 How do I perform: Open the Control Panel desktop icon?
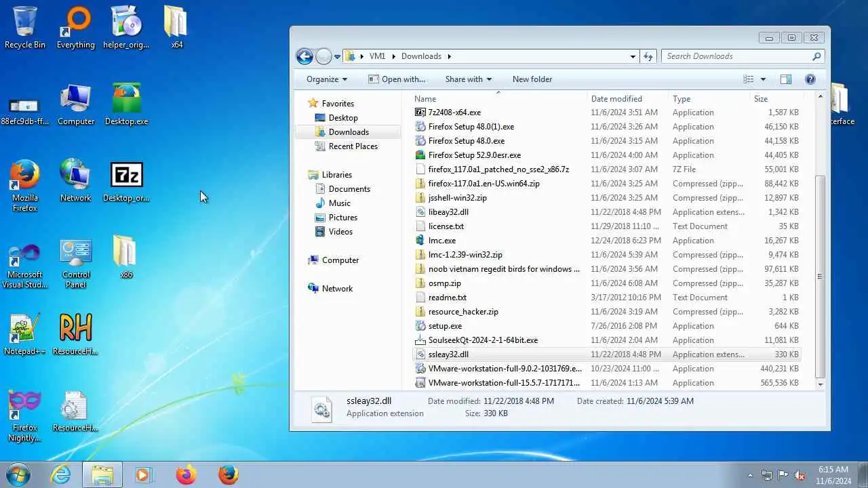pos(76,263)
